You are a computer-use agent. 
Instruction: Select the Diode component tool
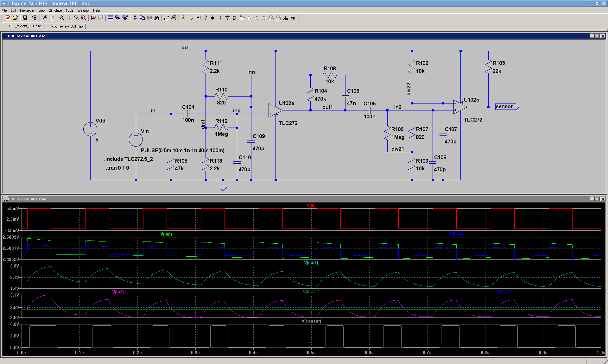[x=227, y=18]
